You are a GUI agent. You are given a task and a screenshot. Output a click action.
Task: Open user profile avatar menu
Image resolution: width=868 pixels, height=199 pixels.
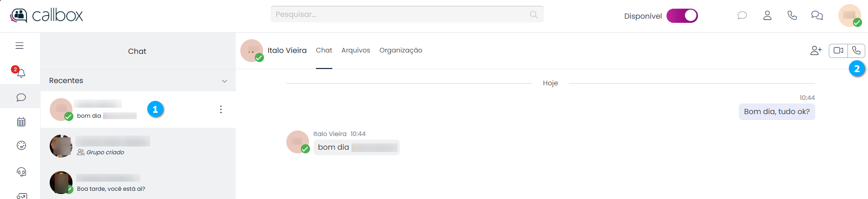(x=849, y=16)
